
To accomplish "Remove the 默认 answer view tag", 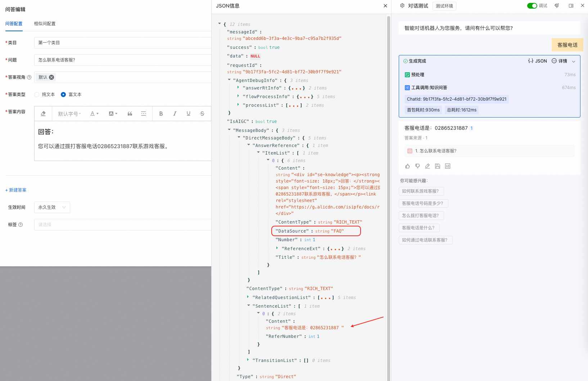I will click(51, 77).
